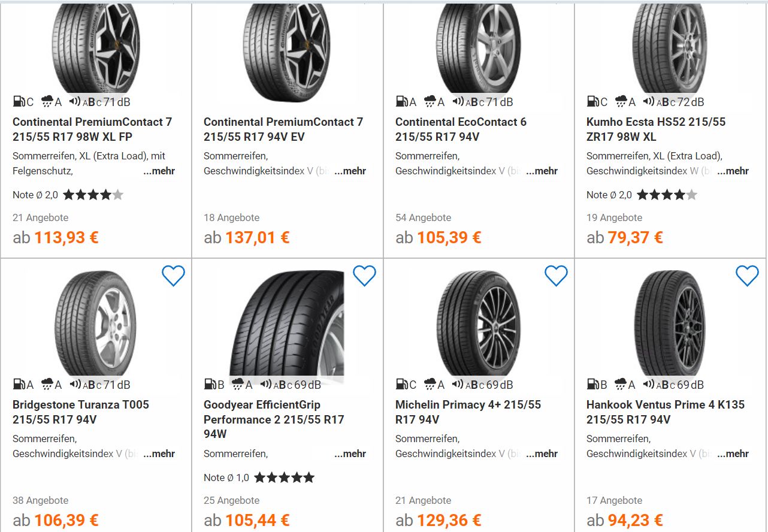Toggle wishlist heart for Goodyear EfficientGrip
Image resolution: width=768 pixels, height=532 pixels.
364,276
